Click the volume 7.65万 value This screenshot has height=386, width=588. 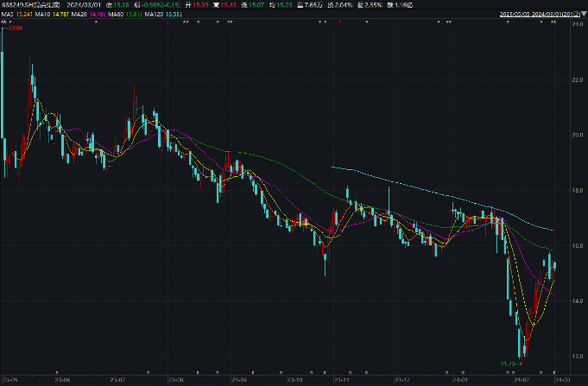coord(313,5)
